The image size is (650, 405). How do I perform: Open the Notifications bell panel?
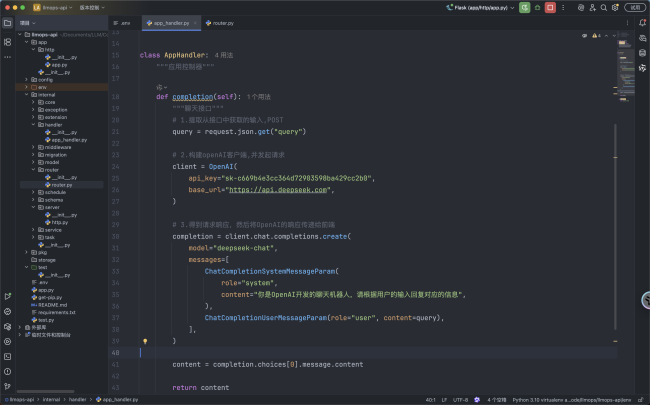642,22
